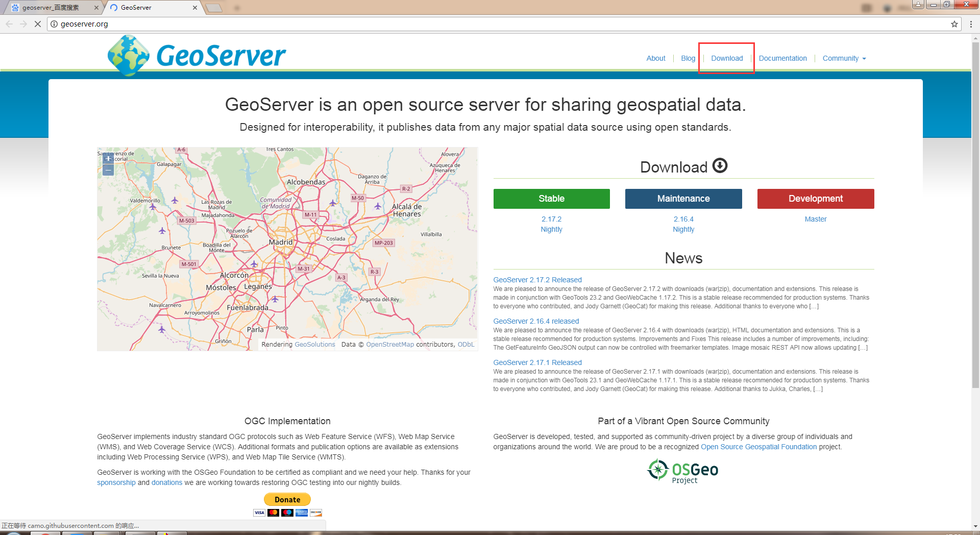The width and height of the screenshot is (980, 535).
Task: Open Open Source Geospatial Foundation link
Action: click(x=759, y=447)
